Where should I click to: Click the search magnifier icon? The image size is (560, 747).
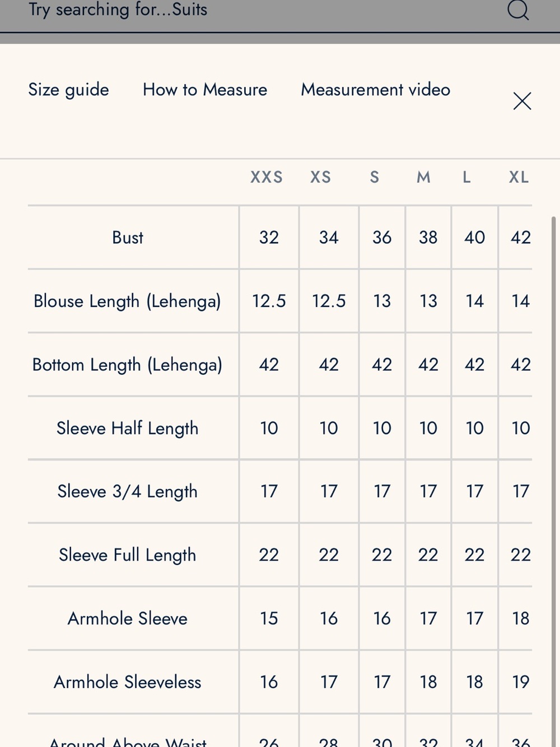point(518,10)
